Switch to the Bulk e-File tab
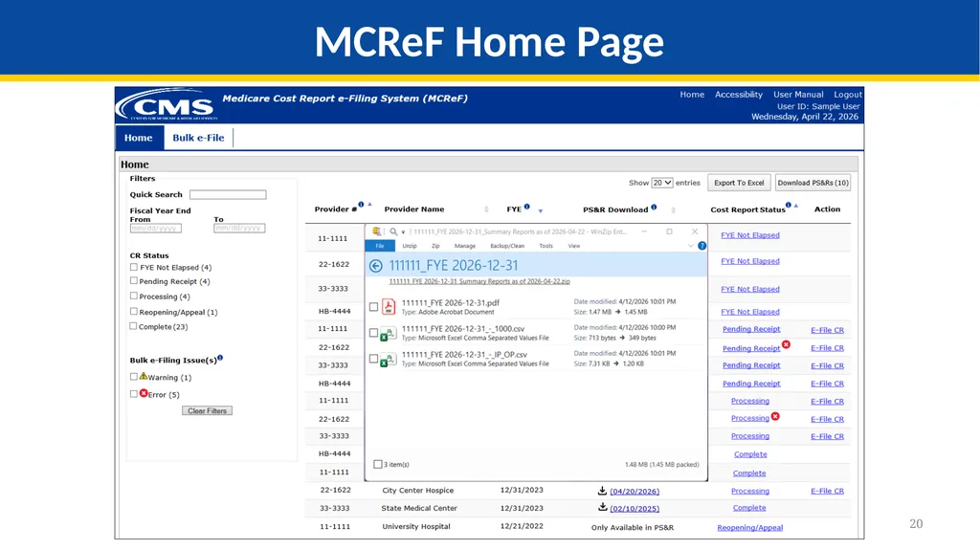Screen dimensions: 980x550 (198, 138)
